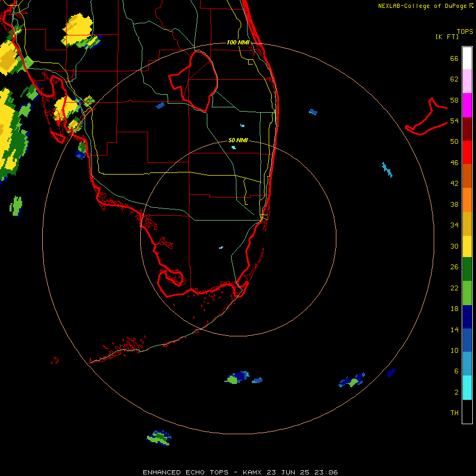The height and width of the screenshot is (476, 476).
Task: Click the light green 22 kft swatch
Action: tap(467, 293)
